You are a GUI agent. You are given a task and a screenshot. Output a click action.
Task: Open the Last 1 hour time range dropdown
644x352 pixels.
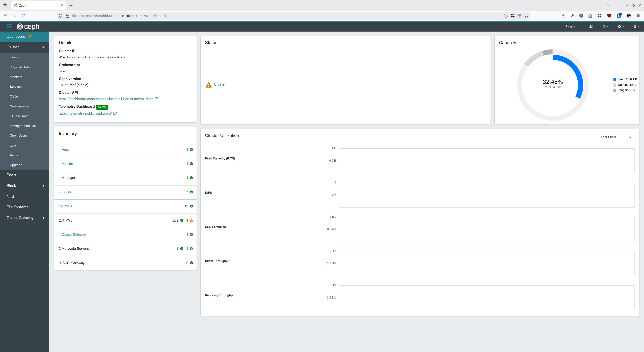coord(617,137)
